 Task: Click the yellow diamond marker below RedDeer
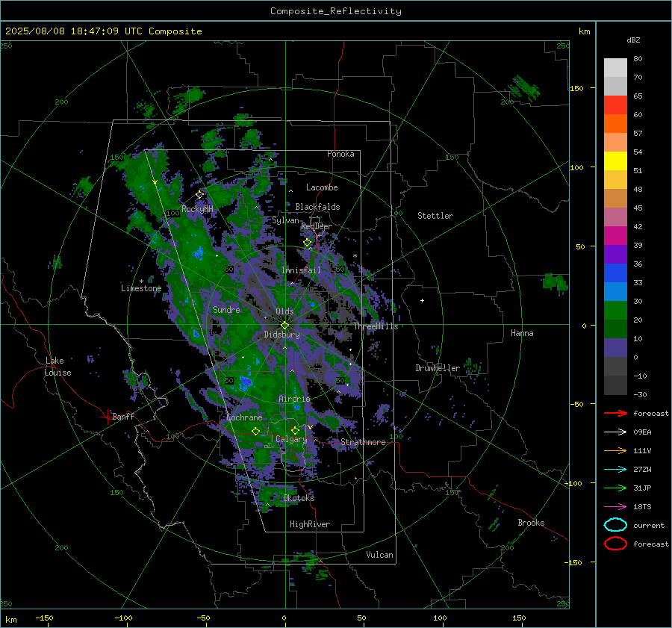(x=308, y=243)
